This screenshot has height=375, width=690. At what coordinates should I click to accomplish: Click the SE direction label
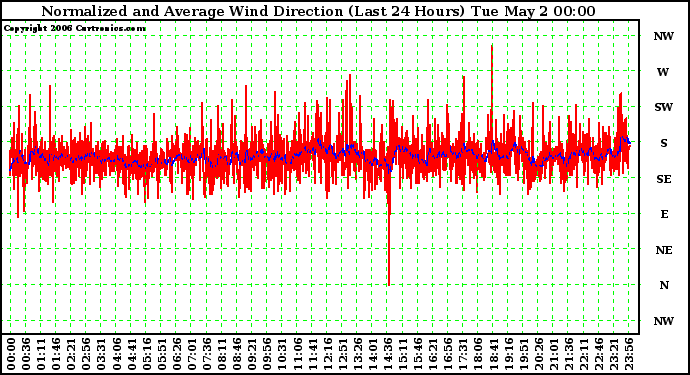(x=664, y=179)
